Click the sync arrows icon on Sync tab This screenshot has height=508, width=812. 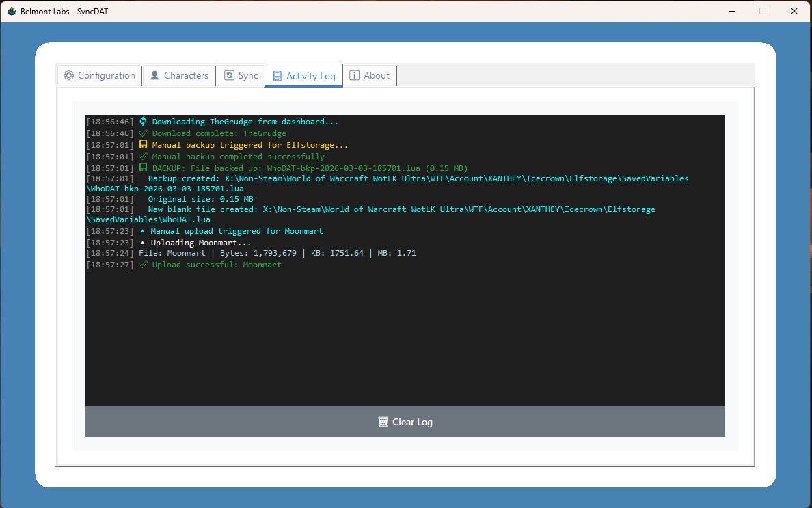tap(228, 75)
